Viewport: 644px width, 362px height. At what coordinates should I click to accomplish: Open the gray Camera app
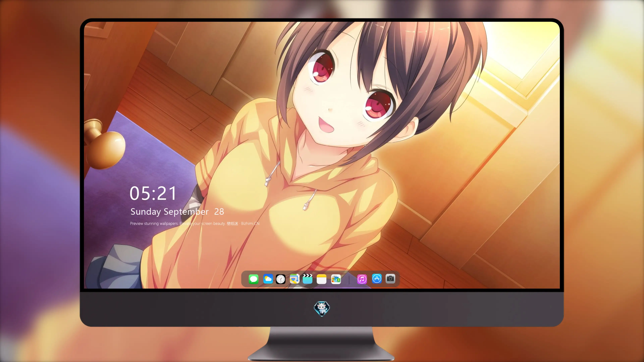point(390,279)
